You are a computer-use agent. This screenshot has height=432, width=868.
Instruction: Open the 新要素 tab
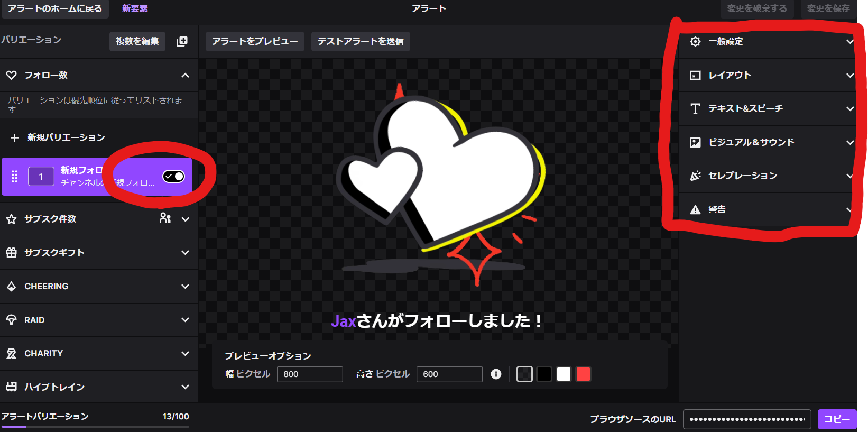point(135,8)
